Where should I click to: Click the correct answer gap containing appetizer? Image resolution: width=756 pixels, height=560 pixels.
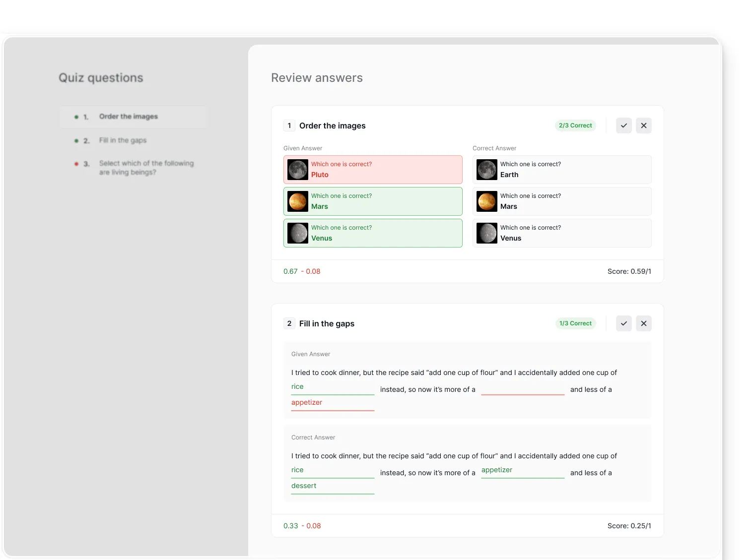point(523,471)
